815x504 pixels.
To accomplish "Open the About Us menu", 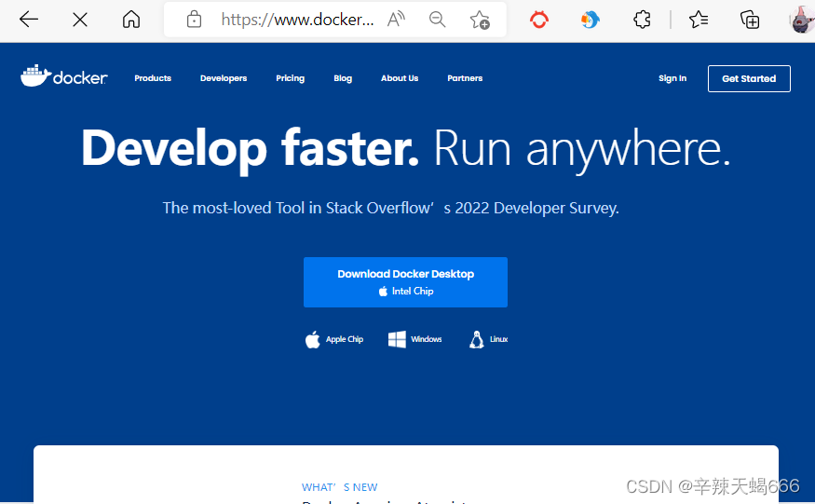I will point(400,78).
